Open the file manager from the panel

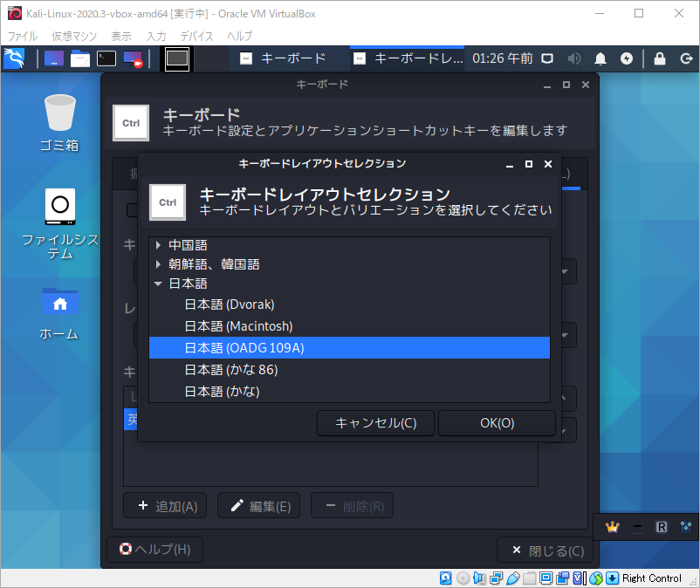click(x=80, y=58)
